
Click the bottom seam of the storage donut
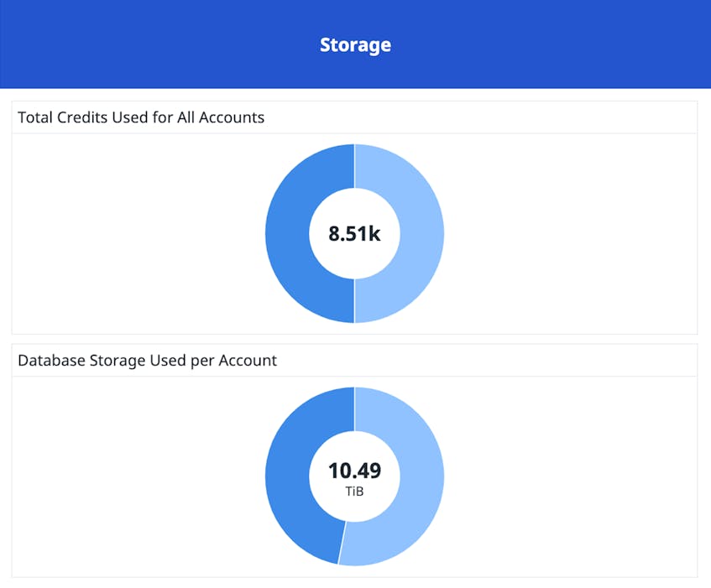pos(342,543)
